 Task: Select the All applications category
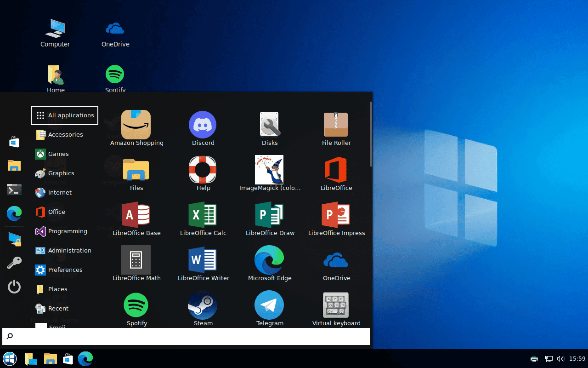64,115
